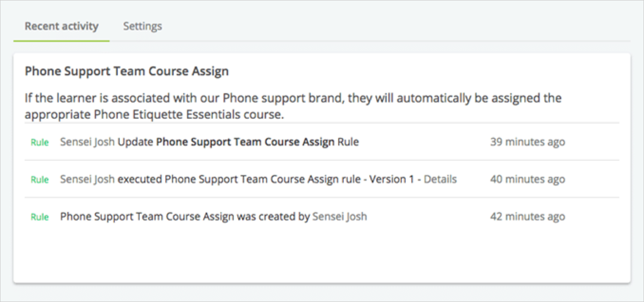Viewport: 644px width, 302px height.
Task: Select the Update Rule activity row
Action: 322,142
